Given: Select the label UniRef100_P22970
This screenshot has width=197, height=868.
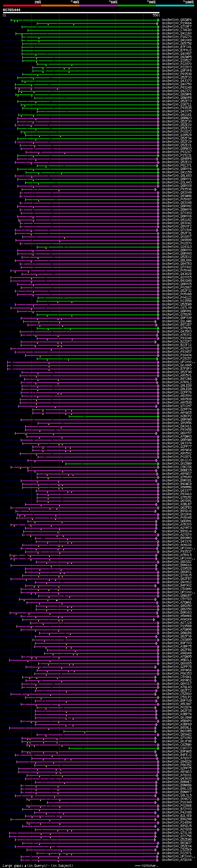Looking at the screenshot, I should pos(177,64).
